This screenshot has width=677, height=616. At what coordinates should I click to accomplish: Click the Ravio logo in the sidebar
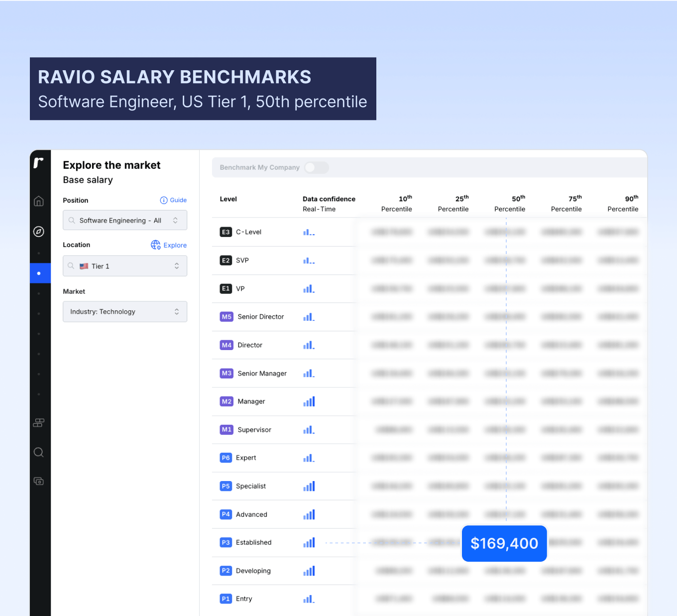pos(38,162)
